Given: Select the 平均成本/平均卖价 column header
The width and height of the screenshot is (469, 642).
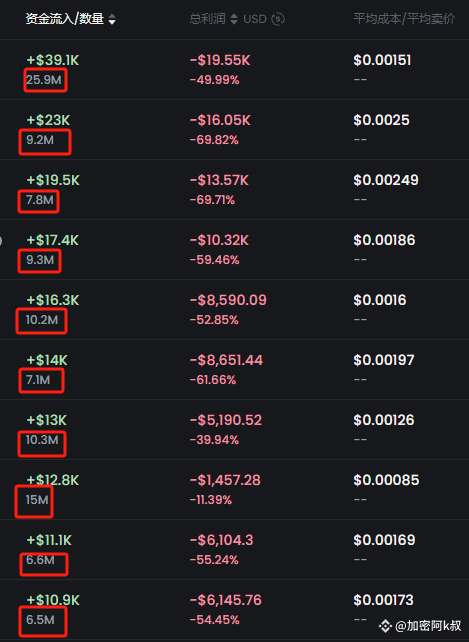Looking at the screenshot, I should pos(404,19).
